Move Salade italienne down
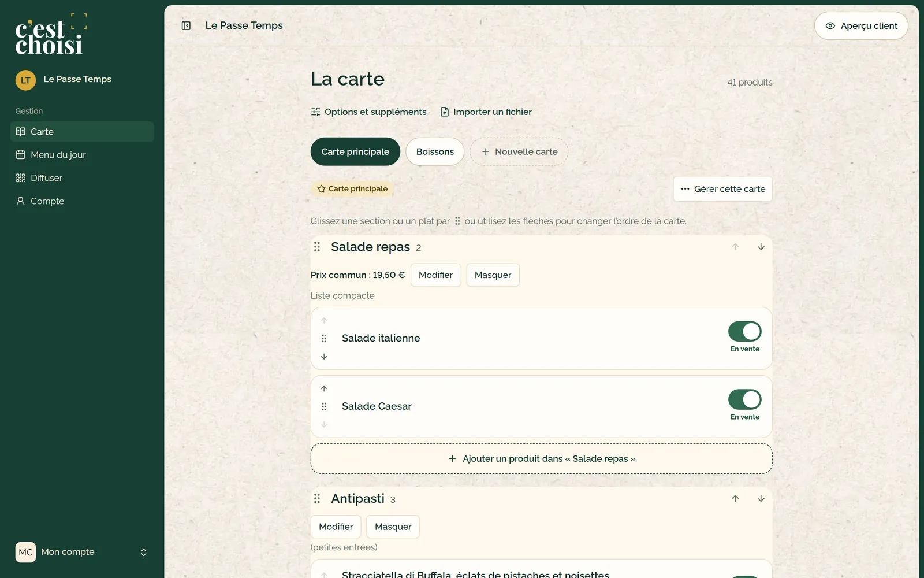The width and height of the screenshot is (924, 578). pos(324,357)
